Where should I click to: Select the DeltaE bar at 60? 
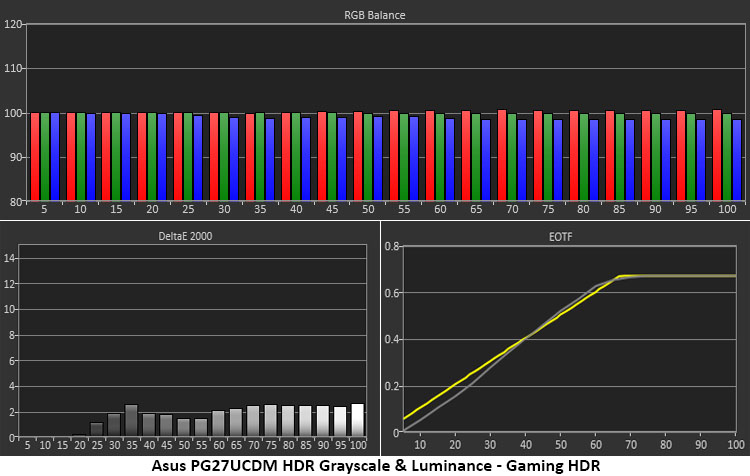pyautogui.click(x=219, y=423)
